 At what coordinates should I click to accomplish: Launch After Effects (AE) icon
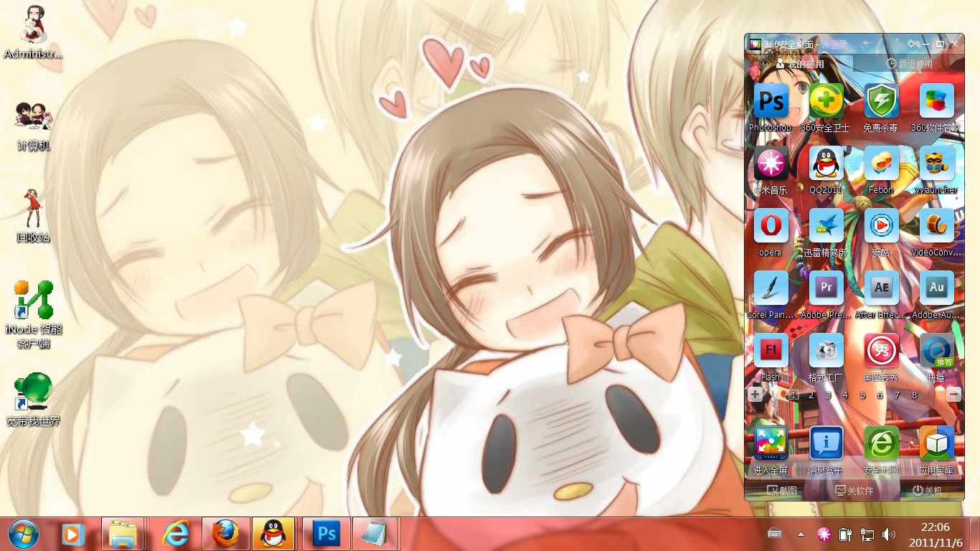881,288
